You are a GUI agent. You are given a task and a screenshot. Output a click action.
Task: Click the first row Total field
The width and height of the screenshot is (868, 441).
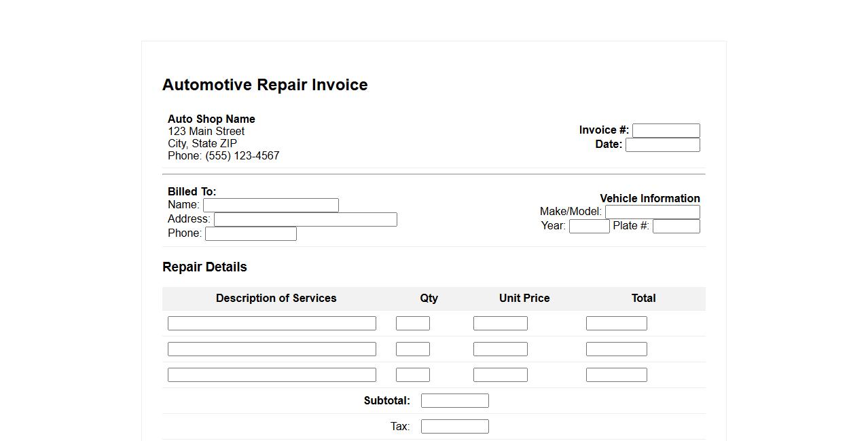point(616,323)
